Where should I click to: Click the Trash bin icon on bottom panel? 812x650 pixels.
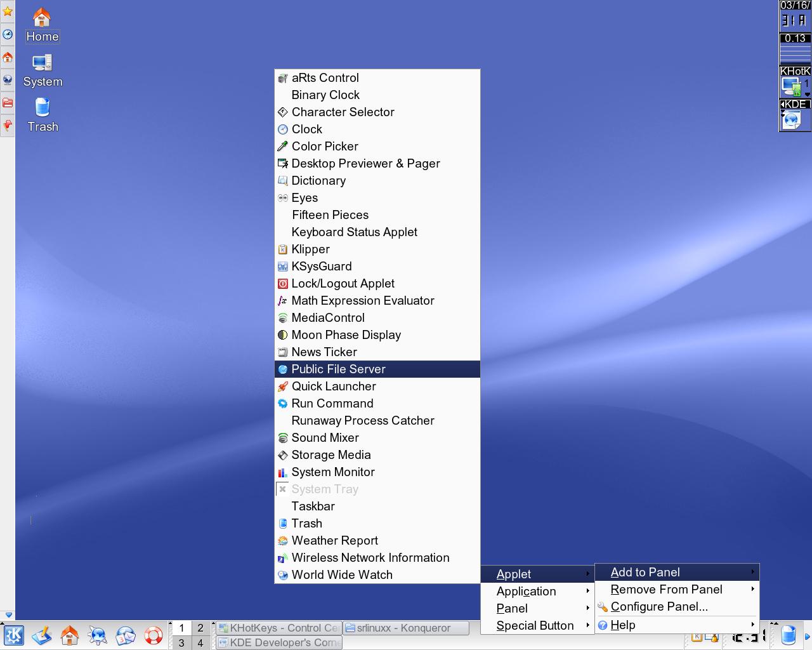788,635
